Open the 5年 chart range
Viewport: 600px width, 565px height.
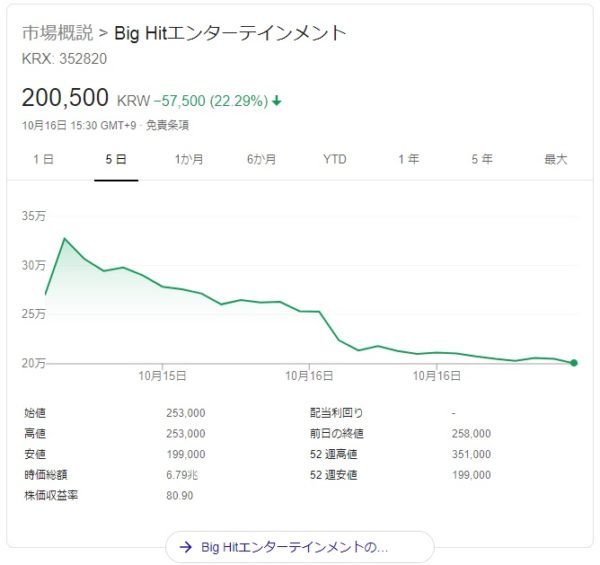(x=482, y=159)
